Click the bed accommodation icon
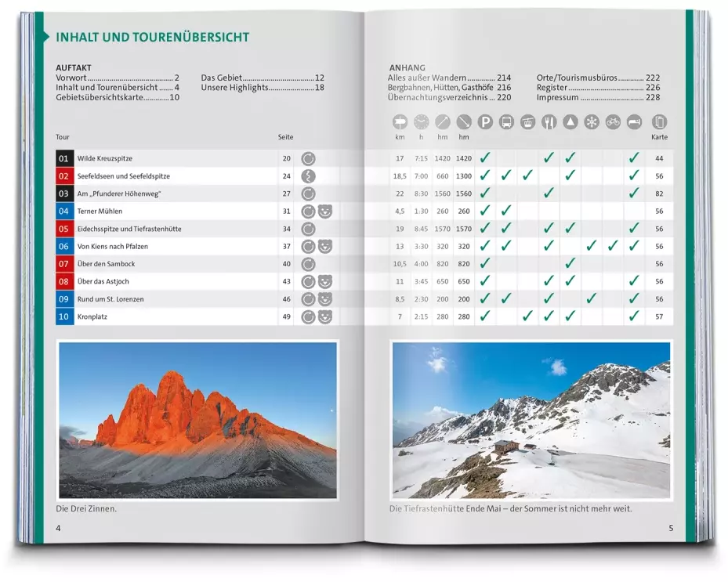The height and width of the screenshot is (582, 728). click(634, 122)
